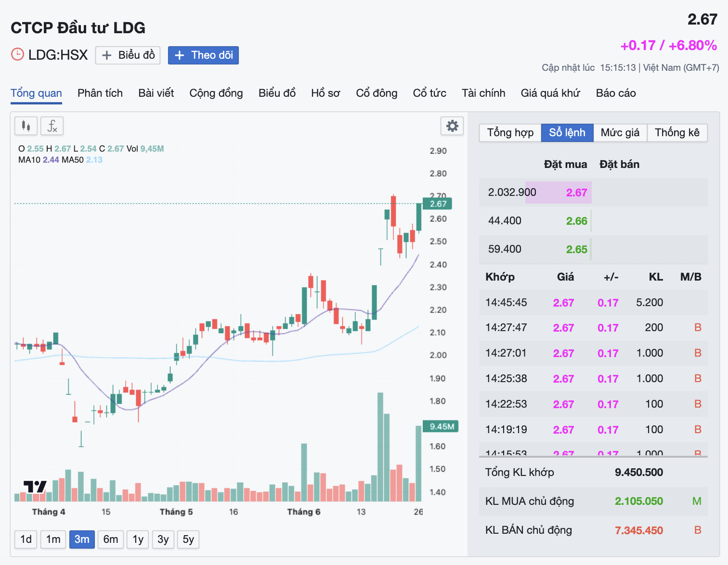This screenshot has width=728, height=565.
Task: Open the Cổ tức tab
Action: 429,93
